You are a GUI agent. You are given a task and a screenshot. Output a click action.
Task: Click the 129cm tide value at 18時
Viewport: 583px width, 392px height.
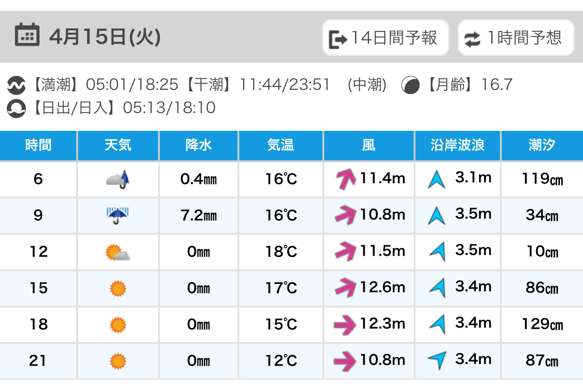tap(542, 324)
